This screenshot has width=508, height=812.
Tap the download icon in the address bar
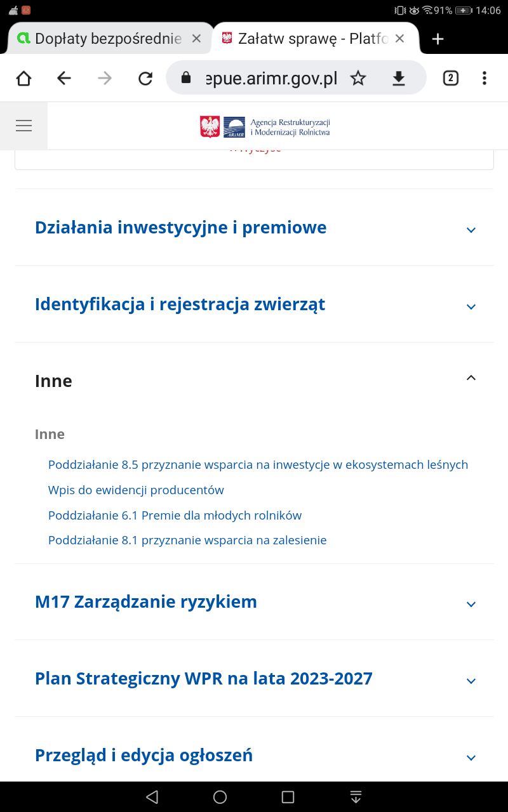click(398, 78)
